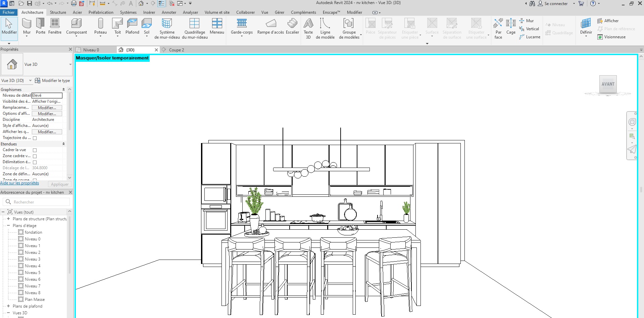Click Modifier button for Remplacements
Screen dimensions: 644x318
click(47, 108)
